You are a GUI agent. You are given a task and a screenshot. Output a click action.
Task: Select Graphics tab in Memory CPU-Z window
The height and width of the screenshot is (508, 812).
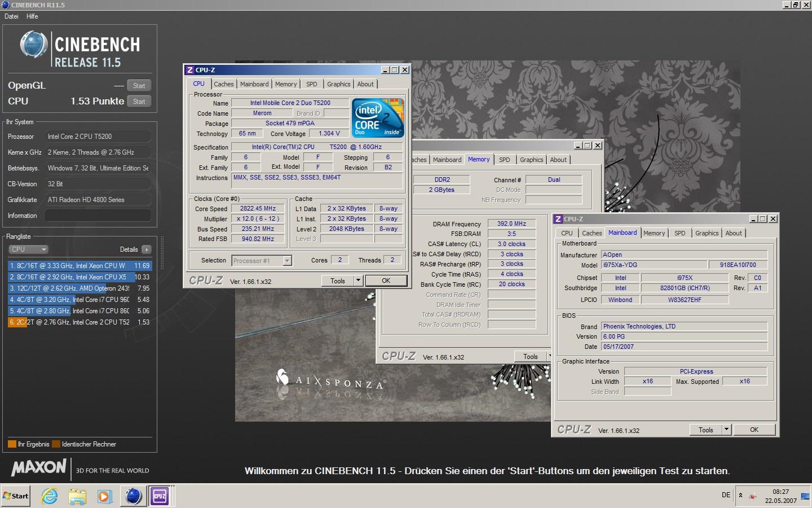pos(532,160)
